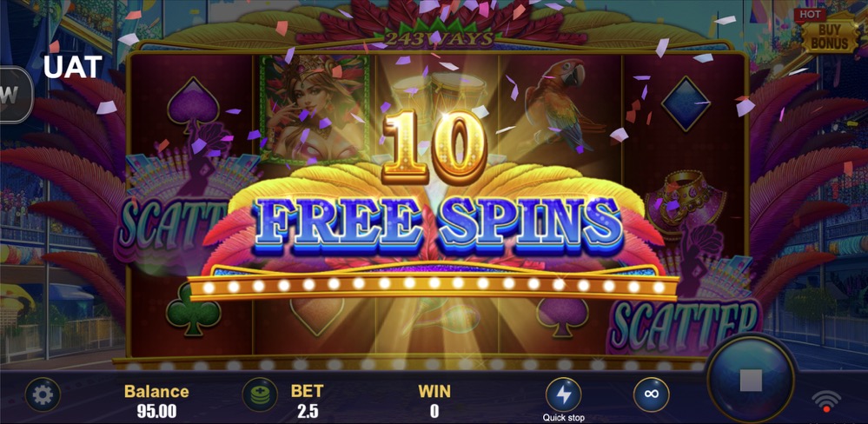Select the purple spade symbol on reel one
Image resolution: width=868 pixels, height=424 pixels.
pos(192,106)
